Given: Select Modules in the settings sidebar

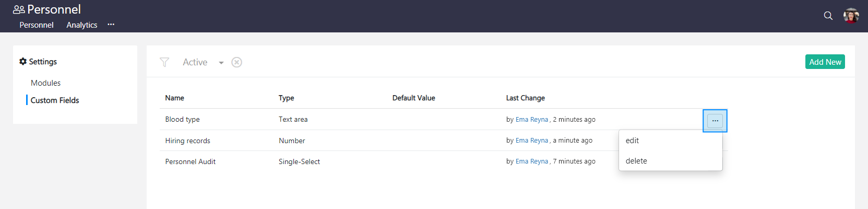Looking at the screenshot, I should tap(45, 83).
